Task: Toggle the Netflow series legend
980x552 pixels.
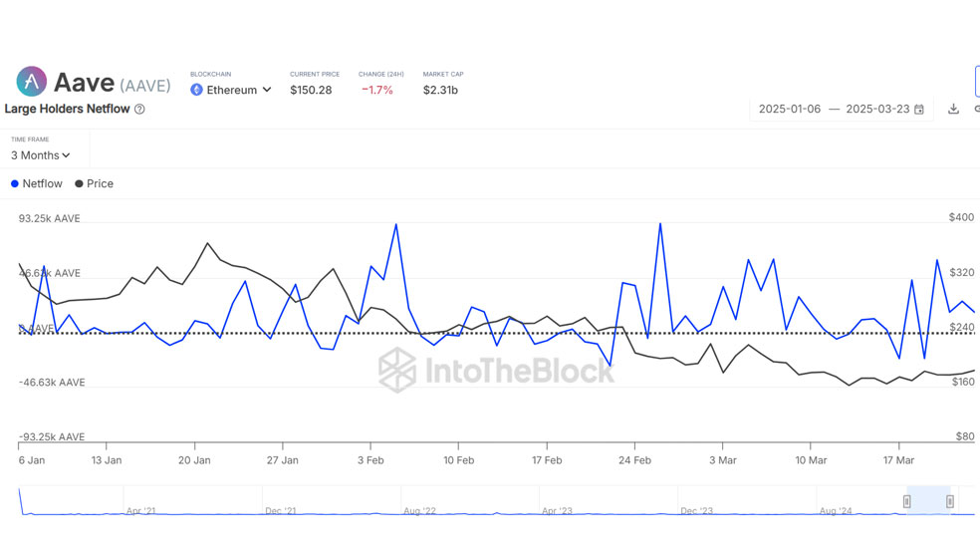Action: [x=37, y=183]
